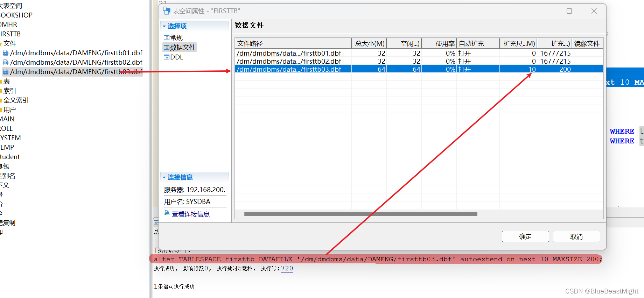
Task: Select the BOOKSHOP tablespace in tree
Action: click(x=16, y=15)
